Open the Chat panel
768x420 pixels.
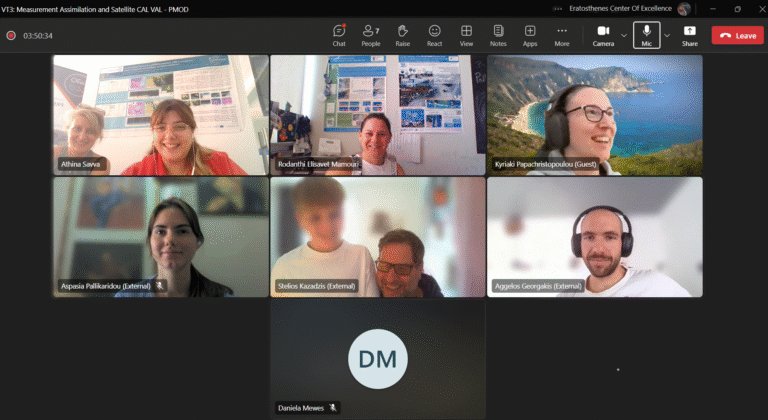point(339,35)
